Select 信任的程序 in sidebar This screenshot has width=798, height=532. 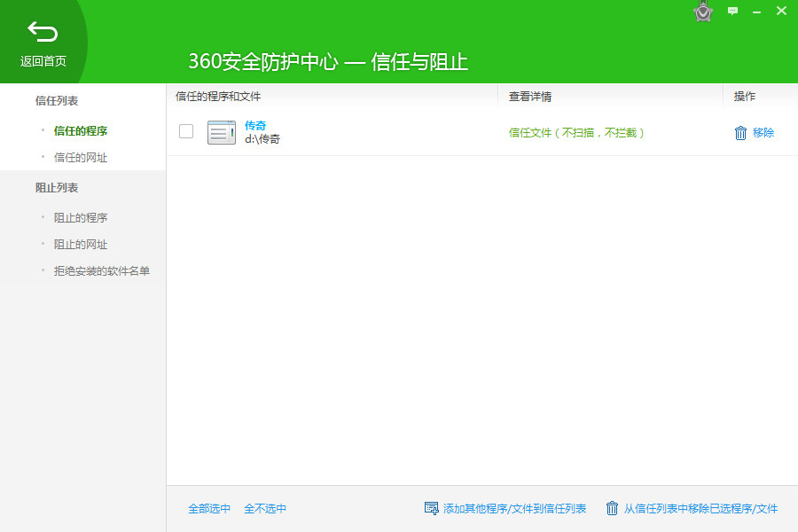[81, 131]
